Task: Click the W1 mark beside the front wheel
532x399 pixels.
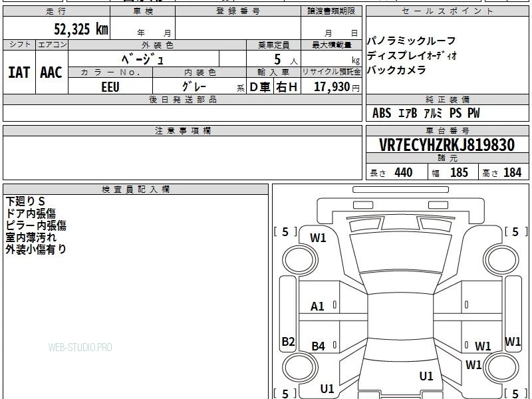Action: pos(318,238)
